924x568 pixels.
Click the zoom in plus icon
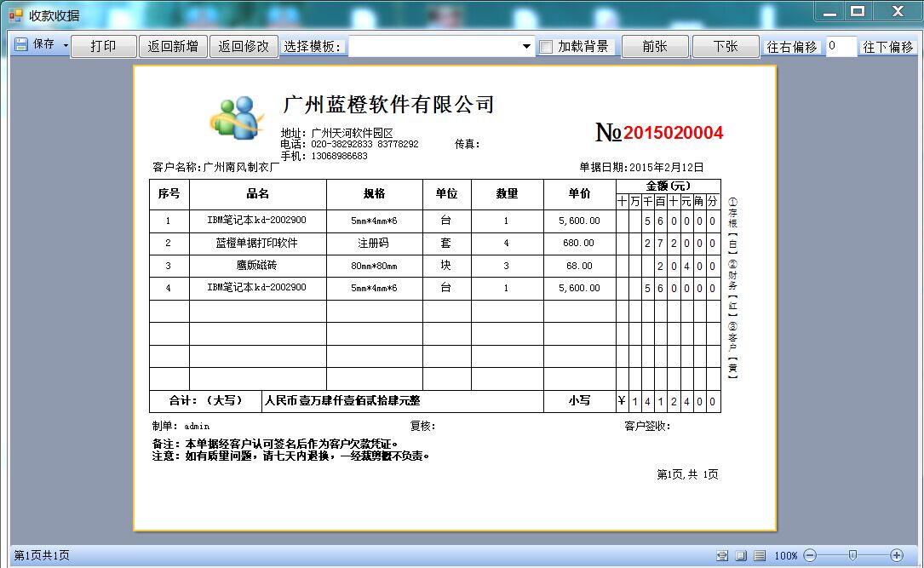pyautogui.click(x=897, y=555)
